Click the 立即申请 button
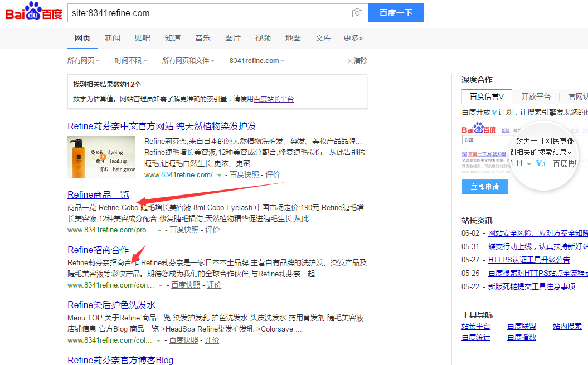This screenshot has width=588, height=365. point(484,187)
